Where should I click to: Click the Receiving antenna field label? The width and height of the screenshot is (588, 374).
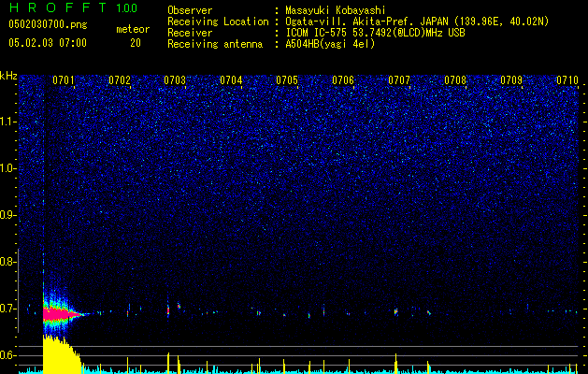pos(215,44)
